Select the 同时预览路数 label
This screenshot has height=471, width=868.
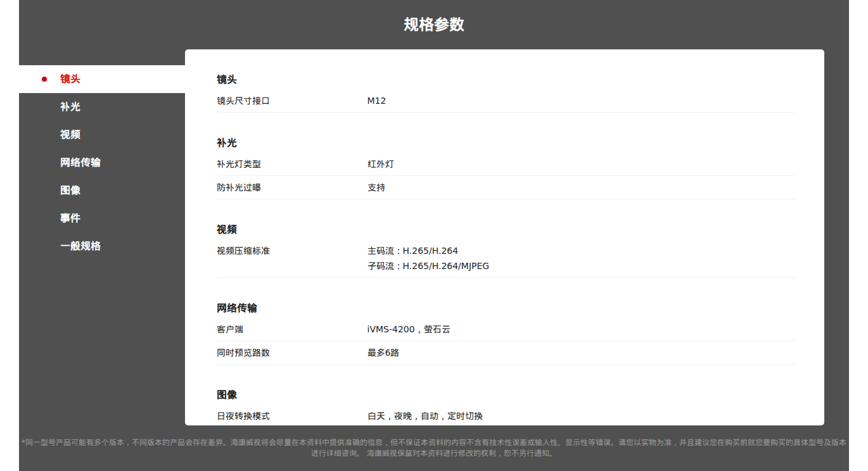coord(243,353)
